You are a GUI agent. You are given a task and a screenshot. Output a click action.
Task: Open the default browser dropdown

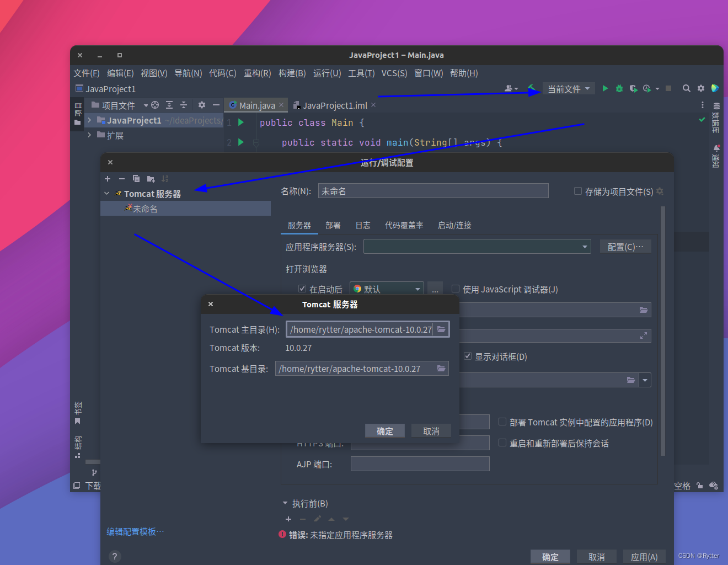pos(387,289)
